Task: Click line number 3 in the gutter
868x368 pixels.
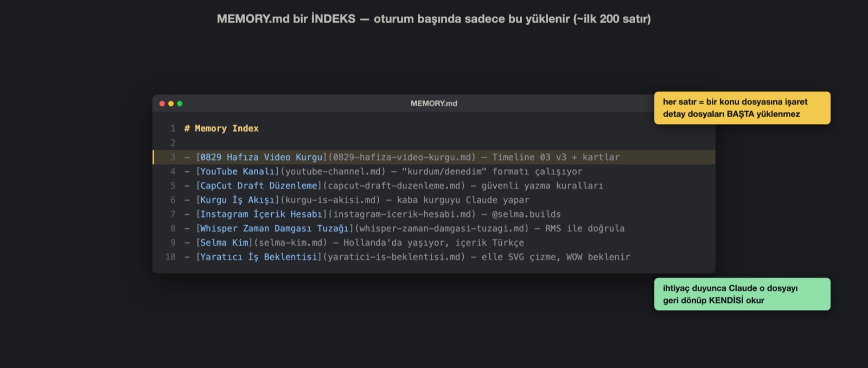Action: [x=173, y=157]
